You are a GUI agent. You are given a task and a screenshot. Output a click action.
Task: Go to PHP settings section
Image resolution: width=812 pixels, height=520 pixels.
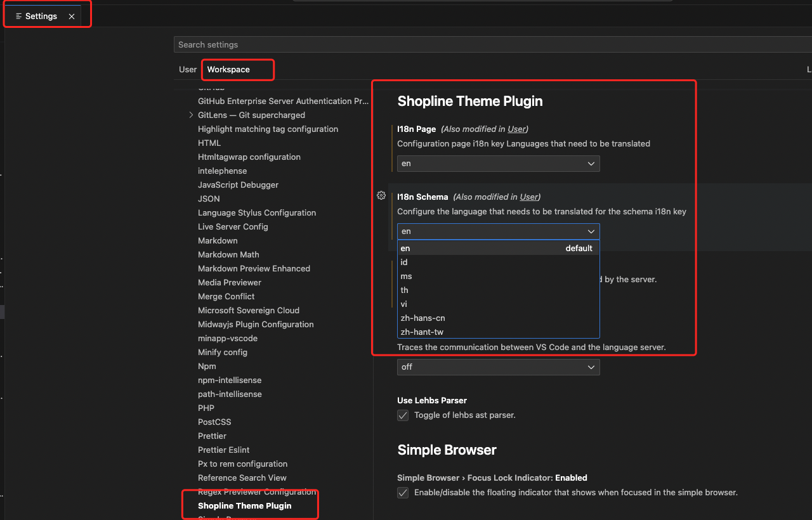point(206,408)
